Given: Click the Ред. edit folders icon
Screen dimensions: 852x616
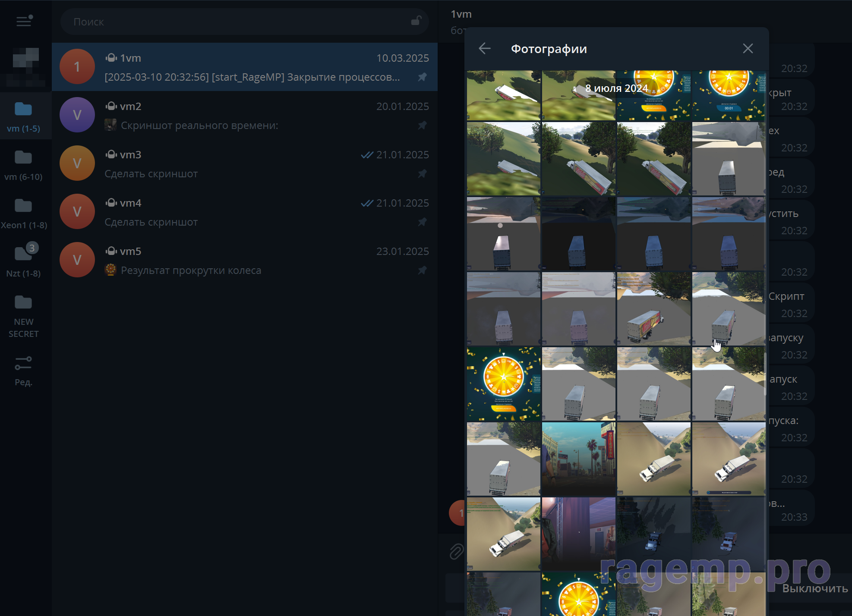Looking at the screenshot, I should (24, 370).
